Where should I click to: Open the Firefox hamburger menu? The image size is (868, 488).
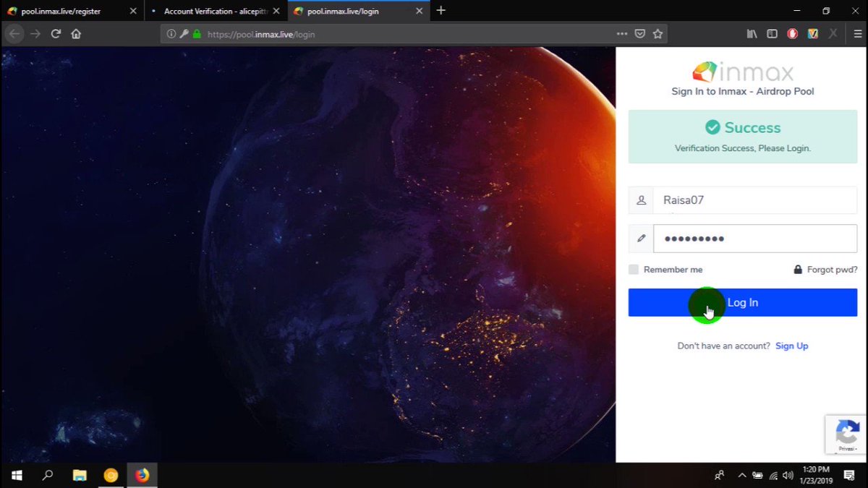858,34
